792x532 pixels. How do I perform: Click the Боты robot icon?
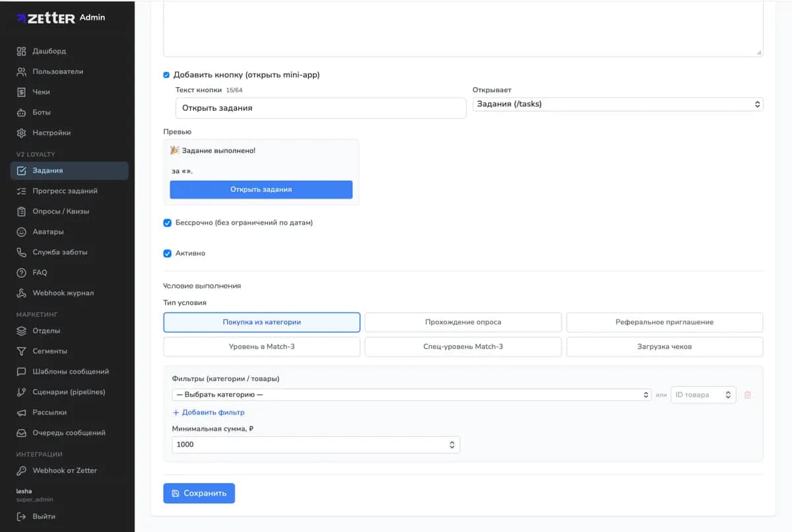pyautogui.click(x=21, y=112)
